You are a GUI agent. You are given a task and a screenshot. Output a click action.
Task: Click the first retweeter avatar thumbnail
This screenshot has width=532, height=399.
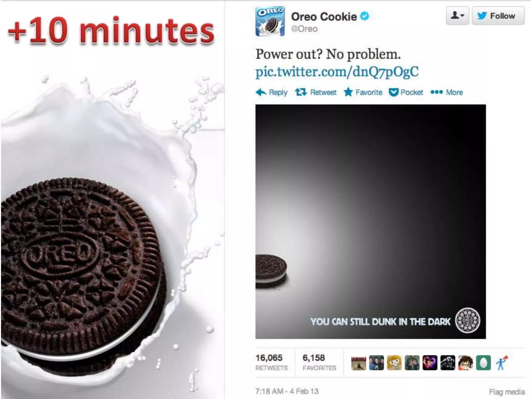point(358,363)
